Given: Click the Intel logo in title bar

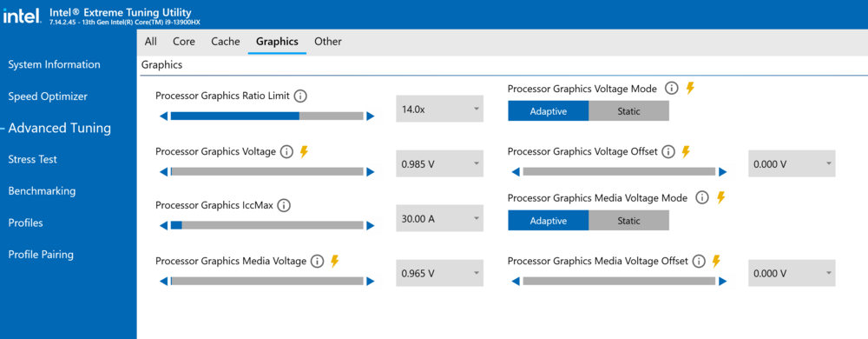Looking at the screenshot, I should point(22,16).
